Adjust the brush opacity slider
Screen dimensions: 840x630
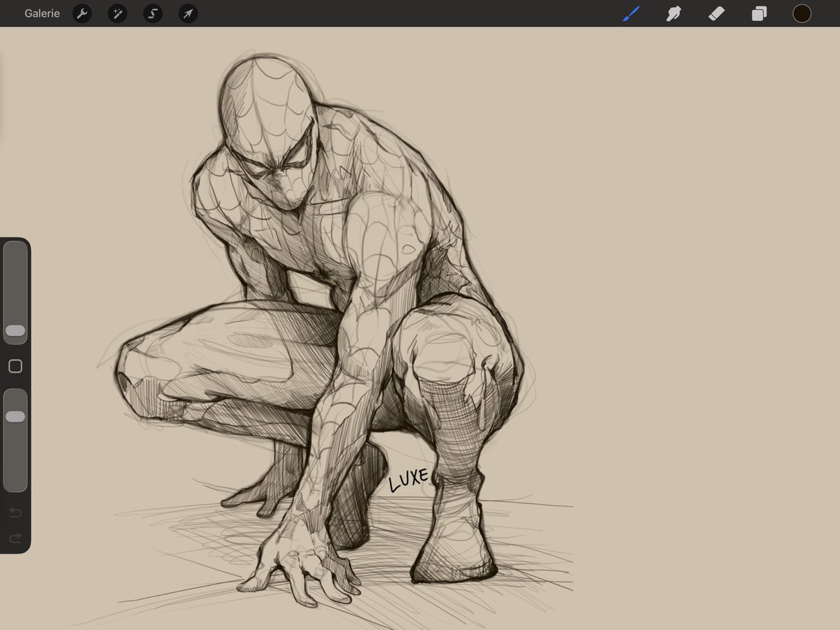(x=15, y=440)
